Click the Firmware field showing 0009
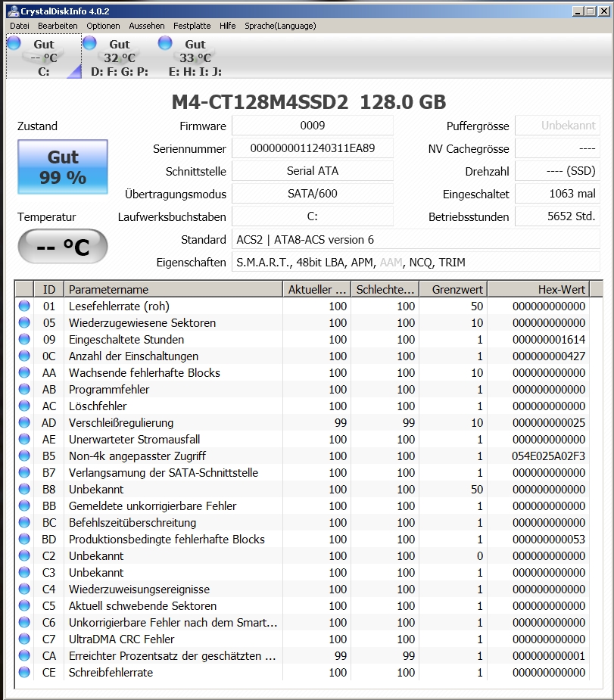Image resolution: width=614 pixels, height=700 pixels. tap(313, 126)
